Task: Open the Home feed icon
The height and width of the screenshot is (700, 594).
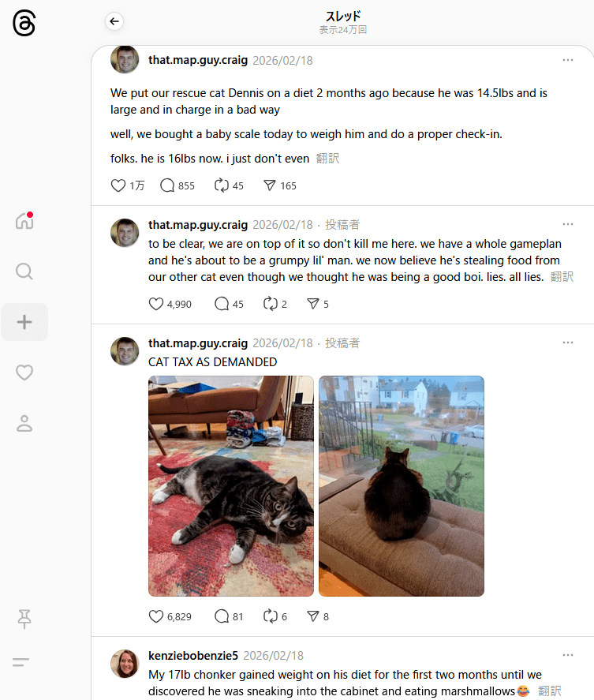Action: pos(24,220)
